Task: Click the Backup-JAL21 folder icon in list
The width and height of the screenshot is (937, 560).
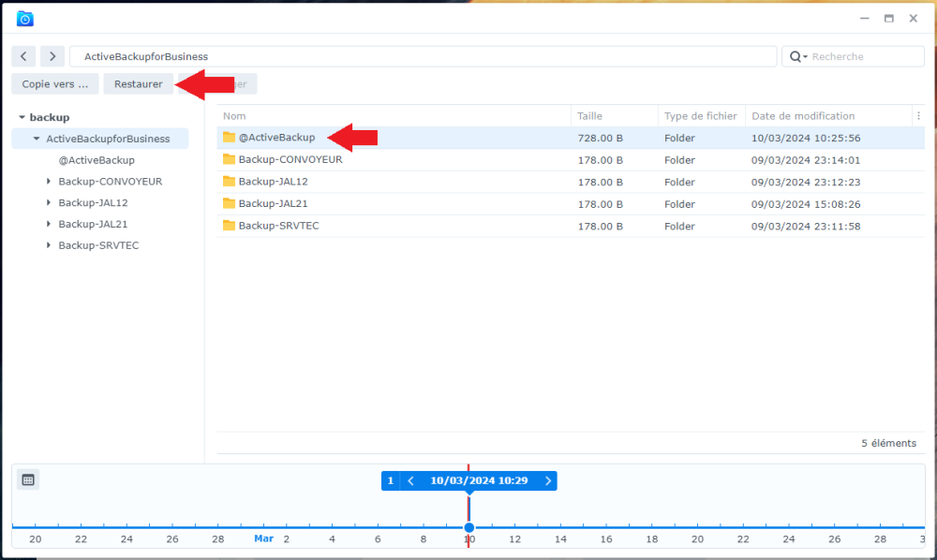Action: (229, 203)
